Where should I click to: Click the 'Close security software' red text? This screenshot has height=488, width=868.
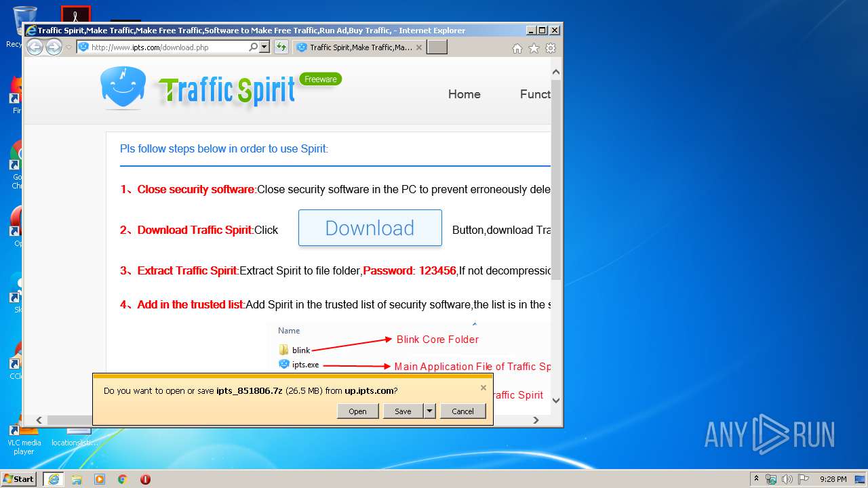pos(195,189)
